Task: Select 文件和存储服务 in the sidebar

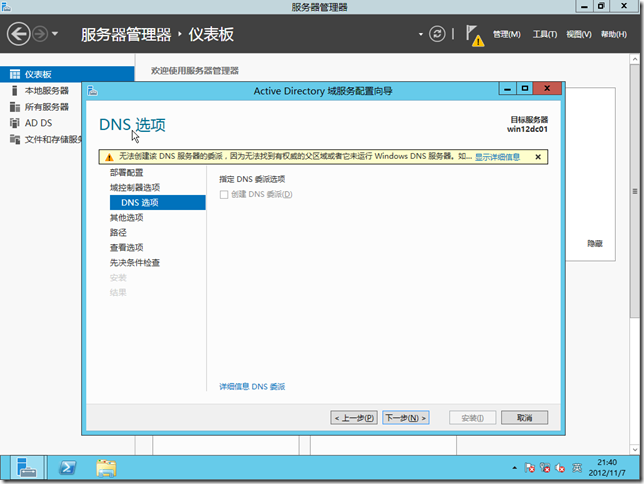Action: pyautogui.click(x=53, y=139)
